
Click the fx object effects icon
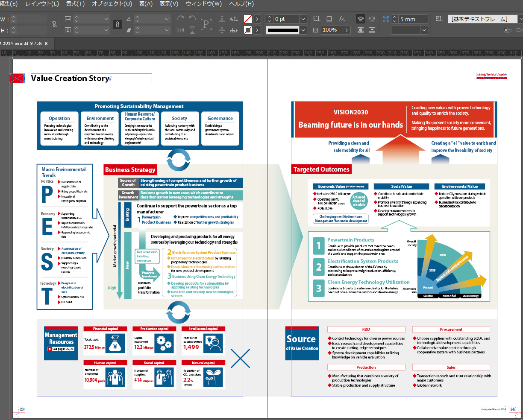342,19
